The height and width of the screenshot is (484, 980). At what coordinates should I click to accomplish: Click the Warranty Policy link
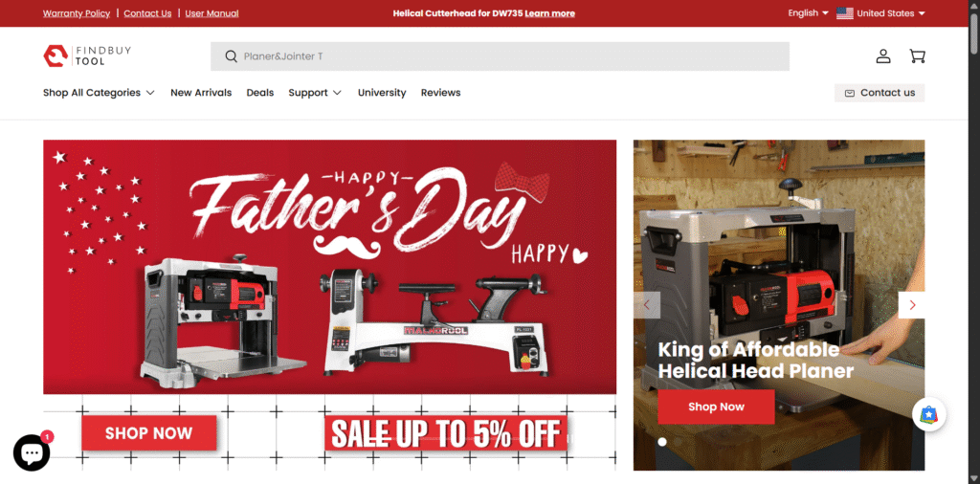[77, 13]
